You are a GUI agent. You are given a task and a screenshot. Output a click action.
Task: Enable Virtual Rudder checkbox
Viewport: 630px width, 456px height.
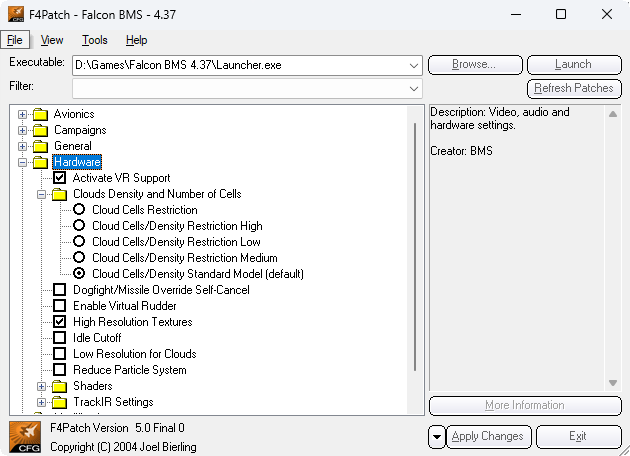coord(60,306)
